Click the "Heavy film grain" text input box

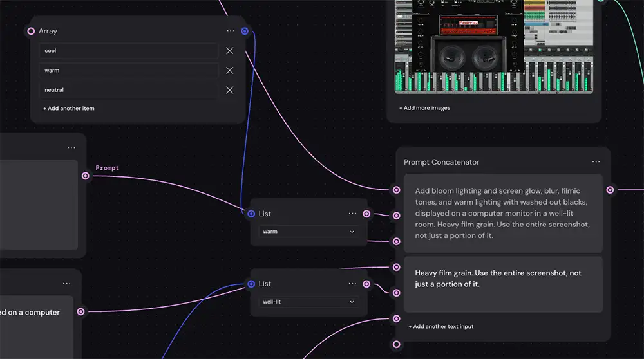coord(503,284)
